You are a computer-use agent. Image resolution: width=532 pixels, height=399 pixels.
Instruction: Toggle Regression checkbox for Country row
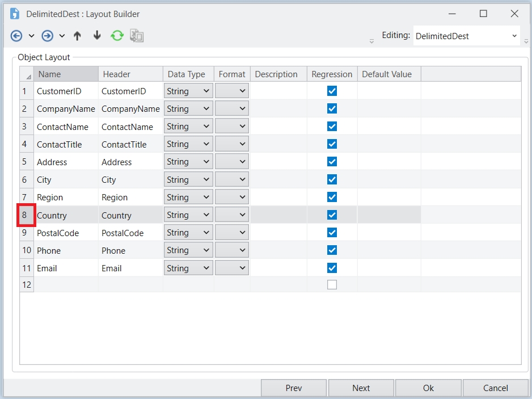pyautogui.click(x=332, y=215)
